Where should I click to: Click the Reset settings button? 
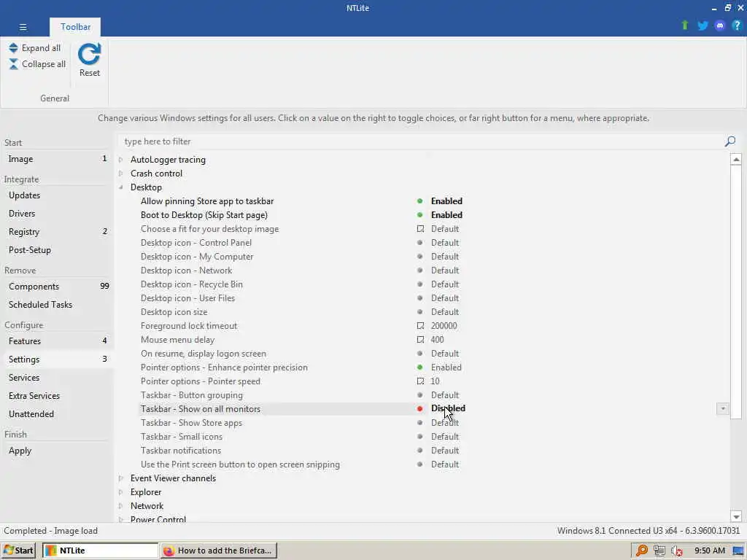tap(90, 60)
